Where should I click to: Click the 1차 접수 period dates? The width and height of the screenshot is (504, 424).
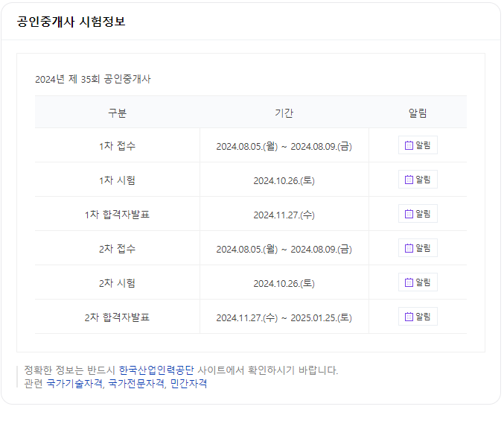tap(284, 146)
